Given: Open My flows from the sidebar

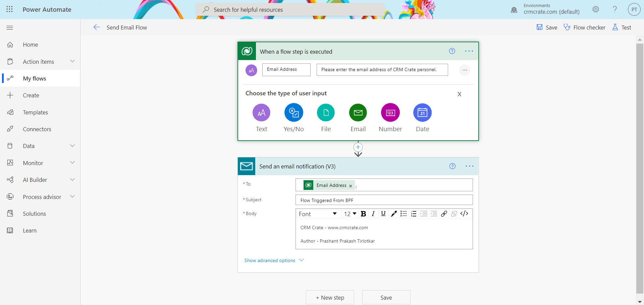Looking at the screenshot, I should tap(34, 78).
